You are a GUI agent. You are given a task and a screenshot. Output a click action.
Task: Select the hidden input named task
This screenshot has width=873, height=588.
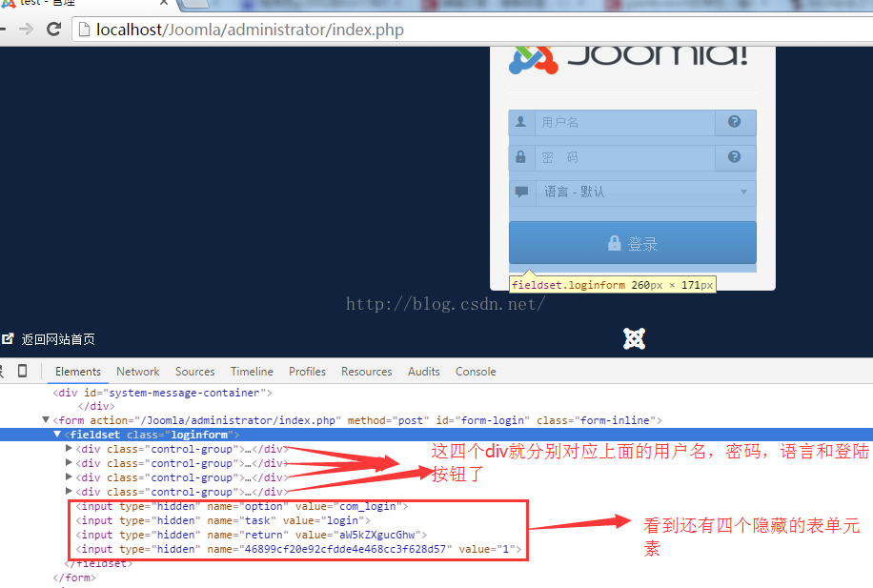click(x=223, y=520)
